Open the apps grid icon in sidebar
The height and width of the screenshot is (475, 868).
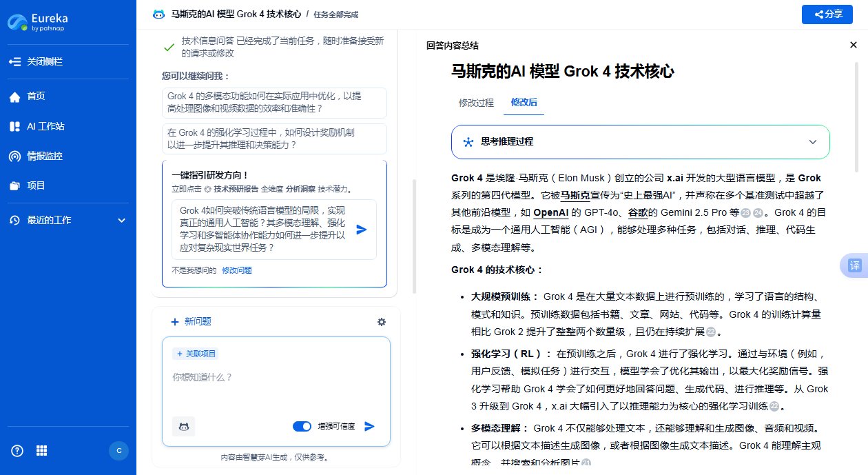coord(42,451)
